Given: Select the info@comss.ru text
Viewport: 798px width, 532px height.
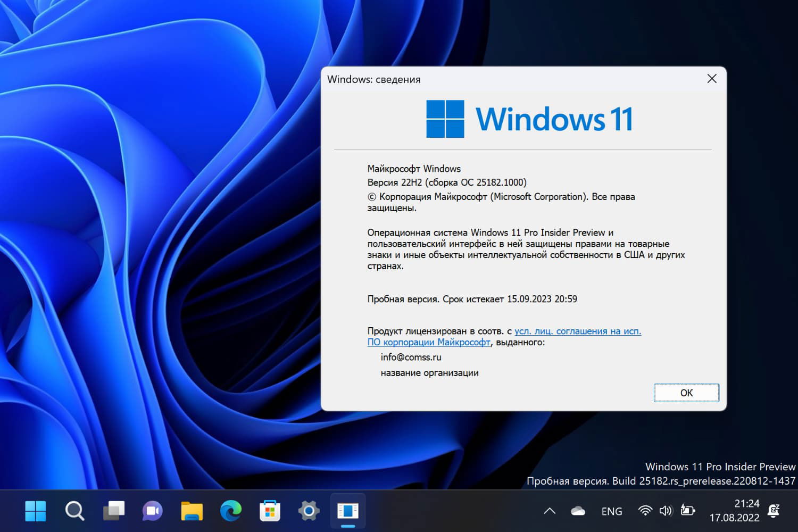Looking at the screenshot, I should tap(411, 357).
